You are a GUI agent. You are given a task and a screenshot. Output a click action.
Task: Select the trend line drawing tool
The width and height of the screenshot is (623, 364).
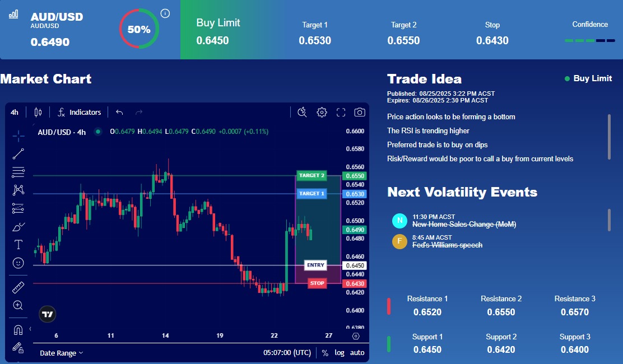18,153
